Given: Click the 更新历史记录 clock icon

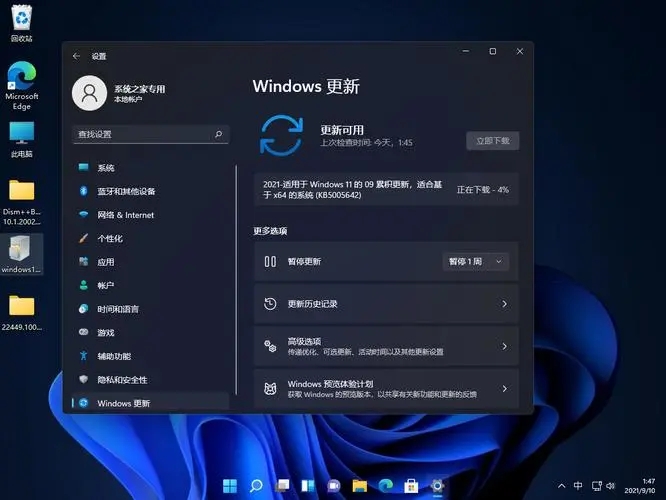Looking at the screenshot, I should click(x=270, y=304).
